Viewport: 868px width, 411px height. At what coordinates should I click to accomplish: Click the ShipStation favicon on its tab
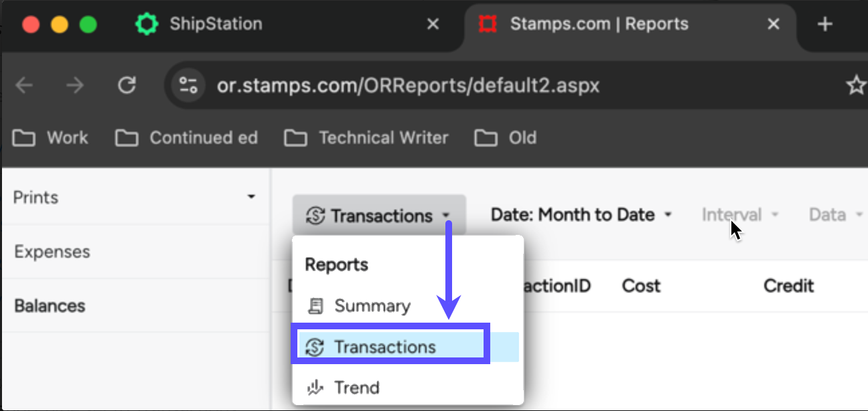coord(147,23)
